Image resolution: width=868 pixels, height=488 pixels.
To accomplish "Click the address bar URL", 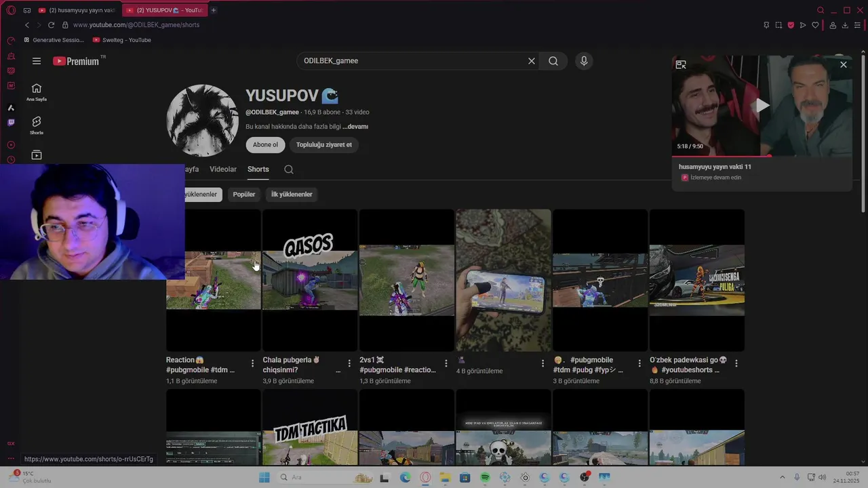I will point(136,25).
